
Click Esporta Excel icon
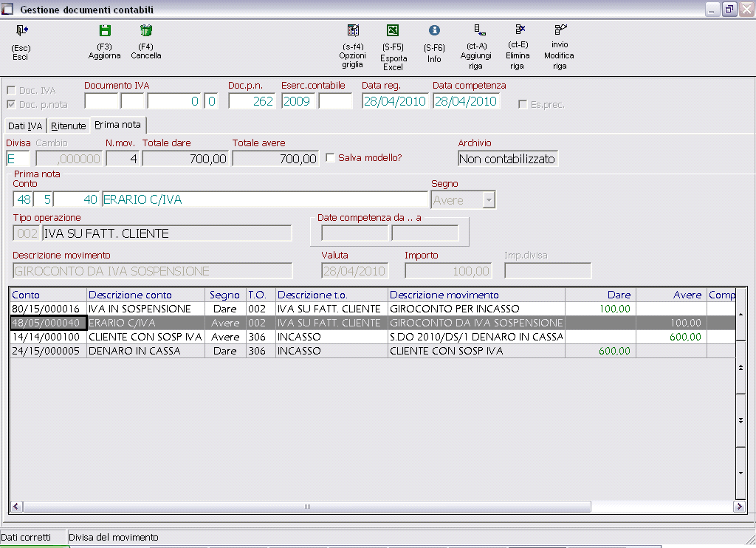pyautogui.click(x=393, y=31)
